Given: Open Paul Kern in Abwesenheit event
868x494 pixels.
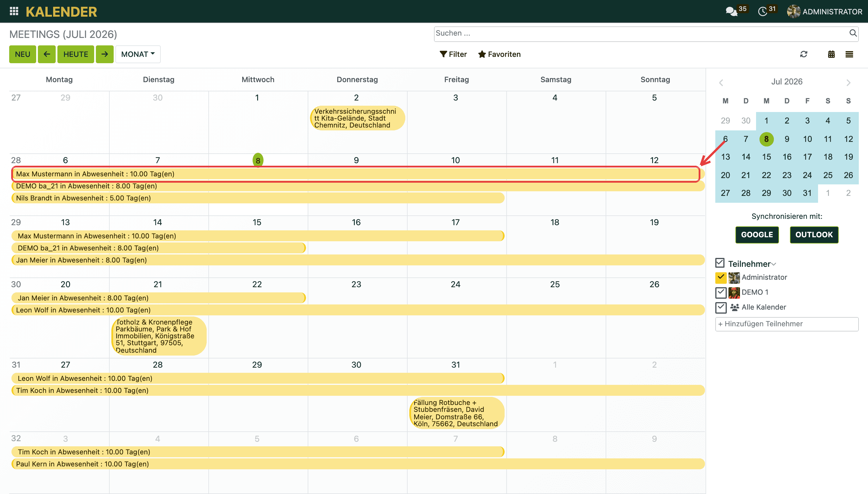Looking at the screenshot, I should click(358, 464).
